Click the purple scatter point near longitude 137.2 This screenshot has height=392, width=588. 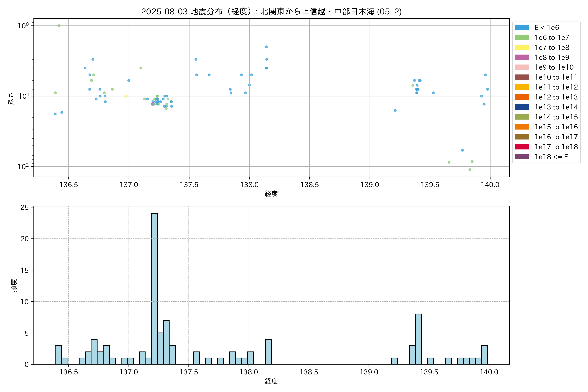(152, 104)
